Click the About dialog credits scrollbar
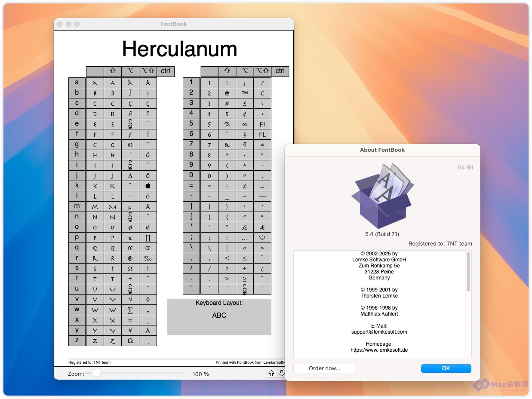 (468, 272)
